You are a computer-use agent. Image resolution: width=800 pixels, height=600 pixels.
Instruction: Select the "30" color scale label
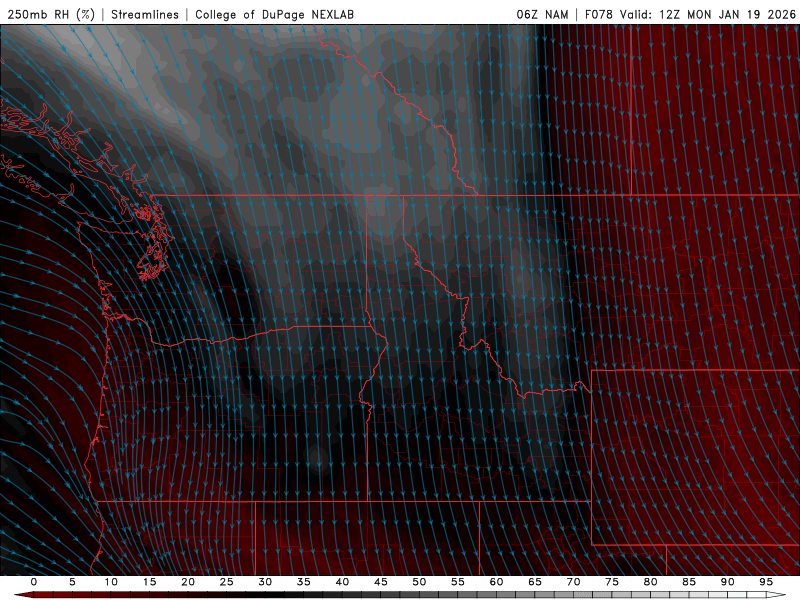pyautogui.click(x=265, y=582)
